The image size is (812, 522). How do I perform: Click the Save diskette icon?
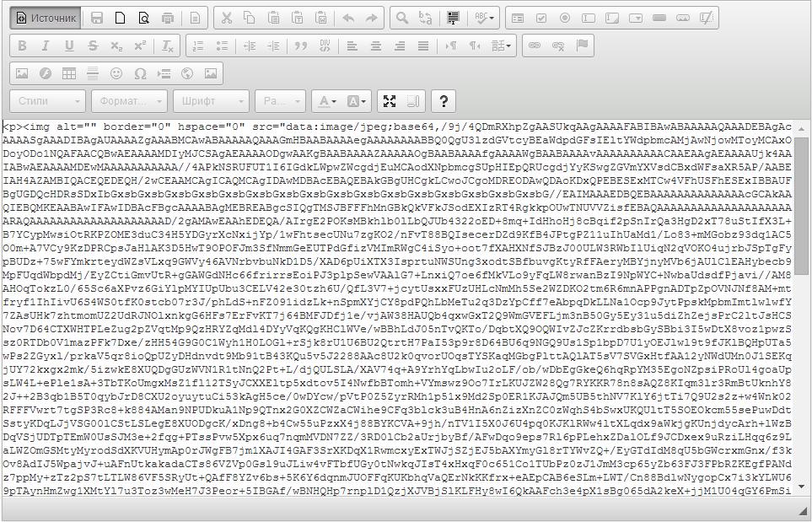coord(96,18)
